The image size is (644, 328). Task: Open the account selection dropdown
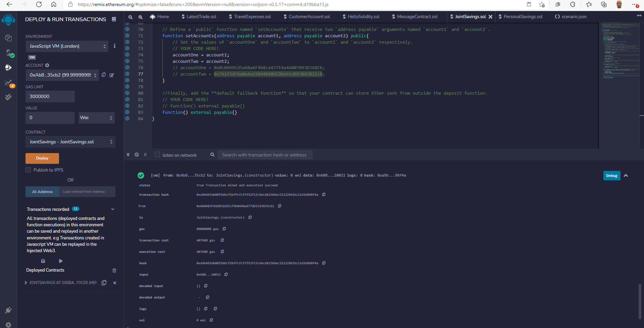(x=62, y=75)
